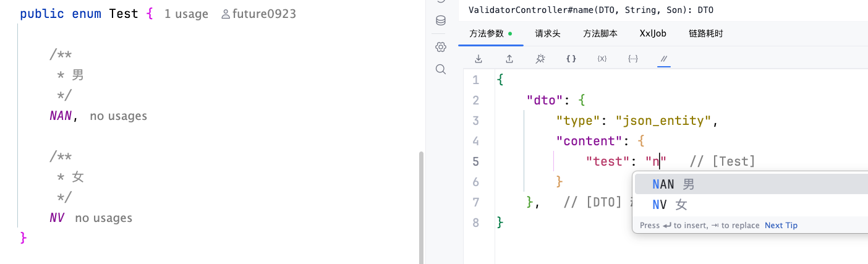The height and width of the screenshot is (264, 868).
Task: Click line number 1 in gutter
Action: 475,80
